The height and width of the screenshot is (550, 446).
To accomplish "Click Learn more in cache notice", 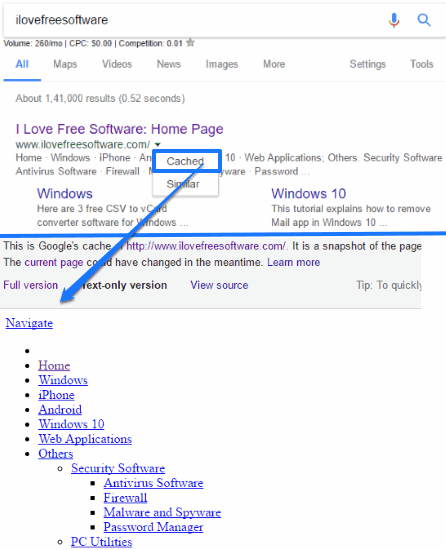I will point(293,262).
